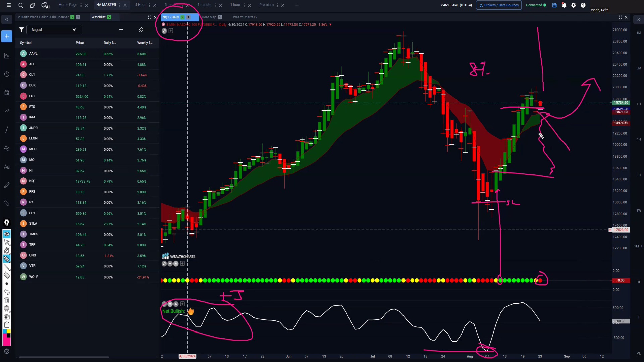Select the text Aa tool in left sidebar
Viewport: 644px width, 362px height.
tap(7, 167)
